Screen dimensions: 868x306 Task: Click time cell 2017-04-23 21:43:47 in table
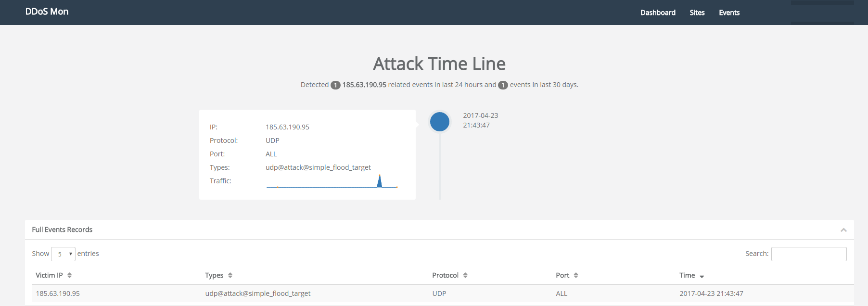tap(711, 293)
